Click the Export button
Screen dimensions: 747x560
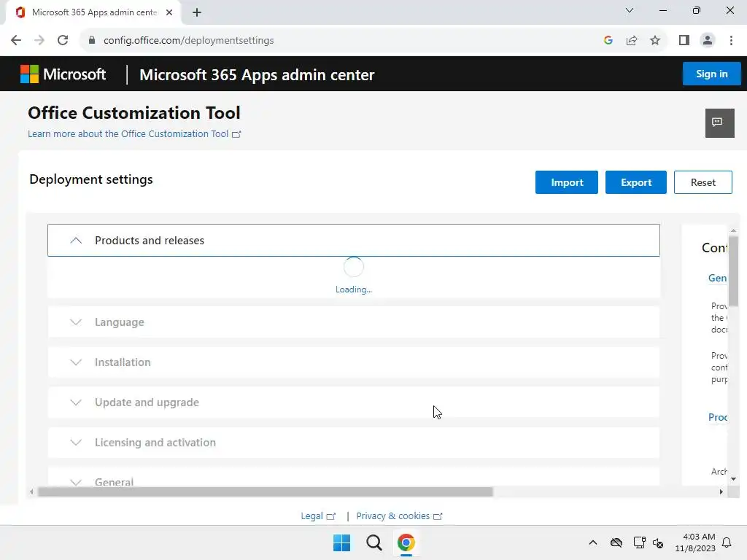click(635, 182)
